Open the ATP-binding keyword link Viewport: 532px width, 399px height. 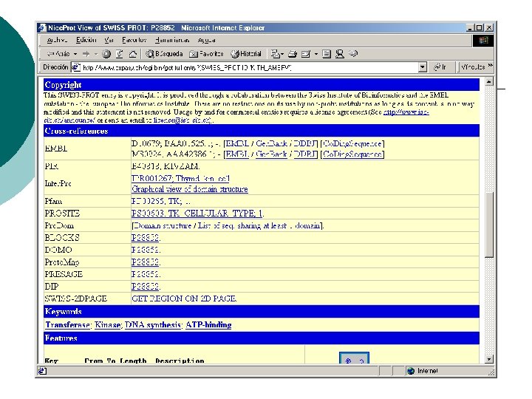coord(208,324)
